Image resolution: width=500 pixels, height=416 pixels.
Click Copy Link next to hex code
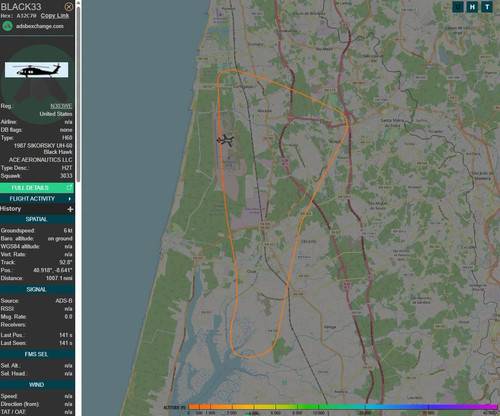point(55,16)
